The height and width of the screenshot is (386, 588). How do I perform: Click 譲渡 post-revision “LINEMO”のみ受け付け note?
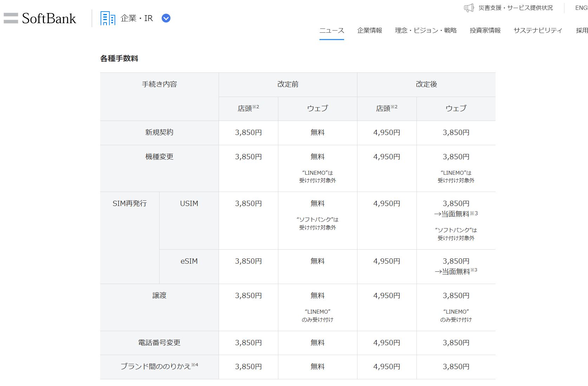pyautogui.click(x=456, y=316)
